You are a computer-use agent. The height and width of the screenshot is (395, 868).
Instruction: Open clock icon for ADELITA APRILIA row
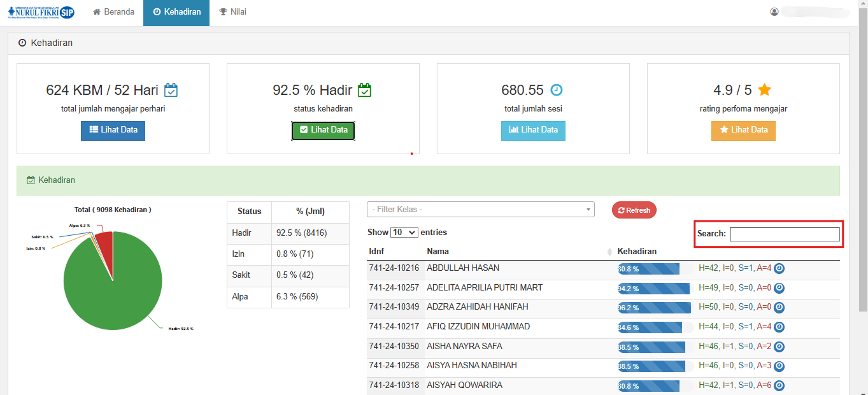pos(779,288)
